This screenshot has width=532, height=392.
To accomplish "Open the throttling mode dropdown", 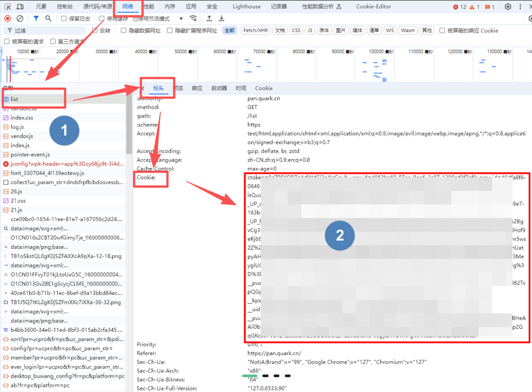I will click(x=181, y=19).
